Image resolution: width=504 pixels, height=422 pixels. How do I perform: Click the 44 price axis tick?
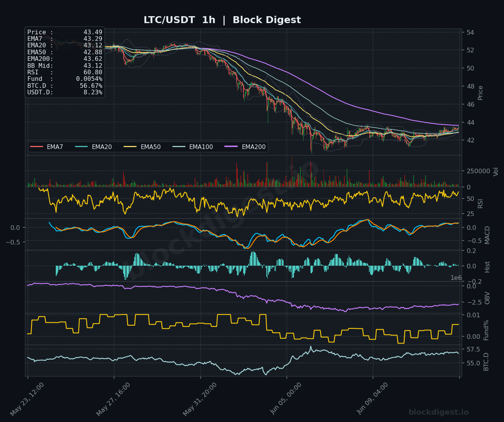point(470,122)
